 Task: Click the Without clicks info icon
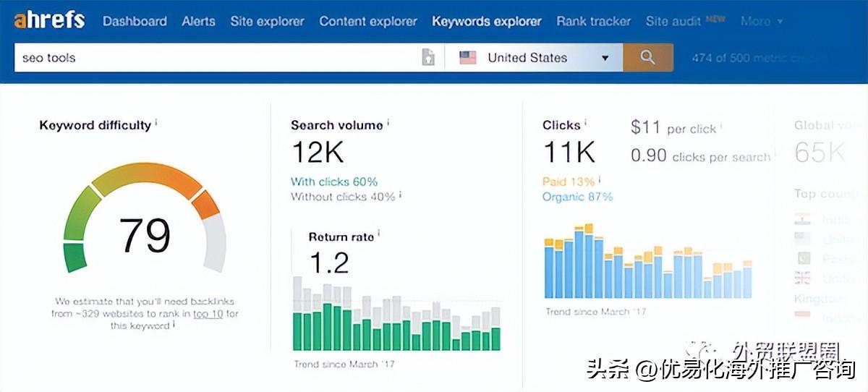(x=401, y=195)
